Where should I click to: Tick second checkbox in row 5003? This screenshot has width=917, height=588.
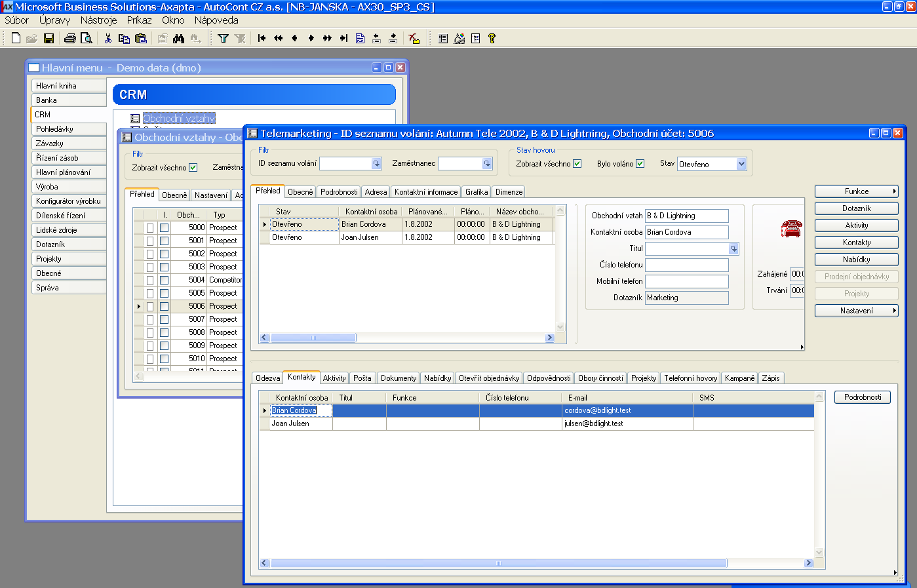coord(164,267)
